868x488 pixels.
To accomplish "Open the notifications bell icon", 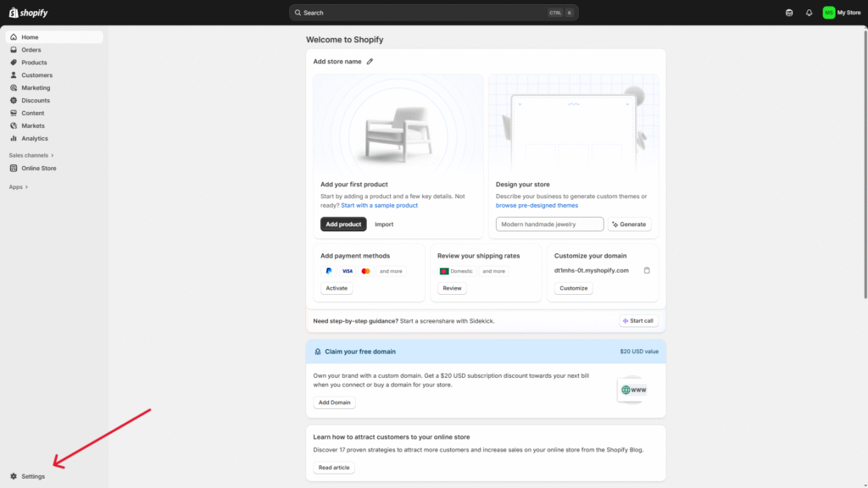I will tap(809, 13).
